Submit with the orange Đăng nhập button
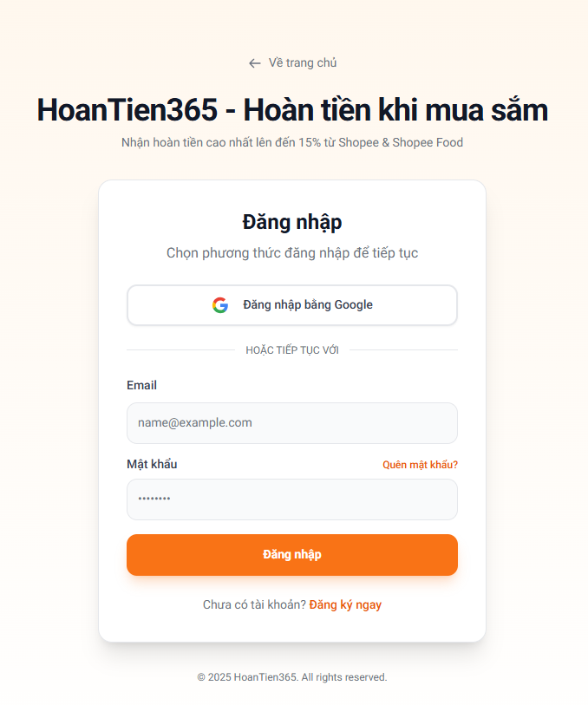588x705 pixels. (292, 555)
